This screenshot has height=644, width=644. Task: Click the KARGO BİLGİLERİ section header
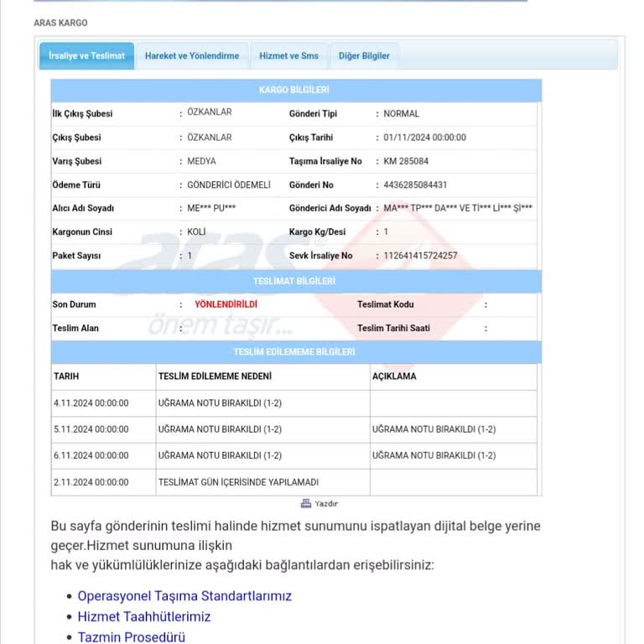pos(296,91)
